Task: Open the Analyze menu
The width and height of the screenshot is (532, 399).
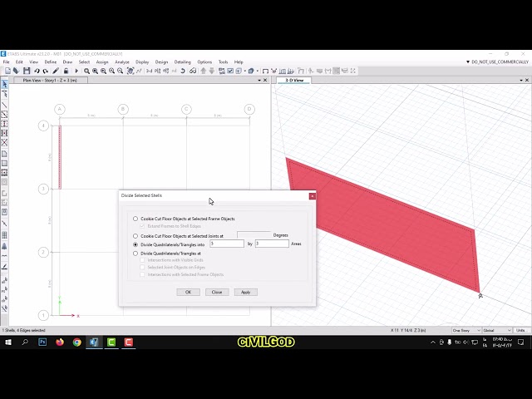Action: (122, 62)
